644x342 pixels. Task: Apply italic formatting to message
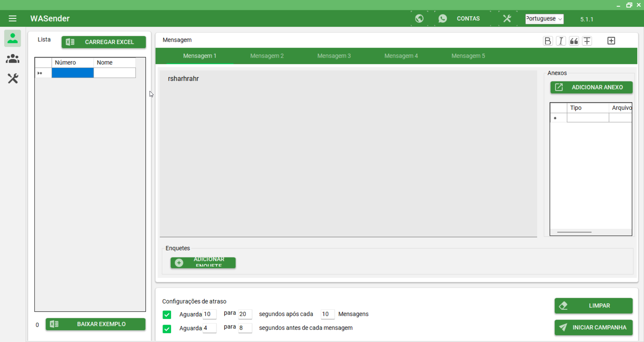[561, 41]
